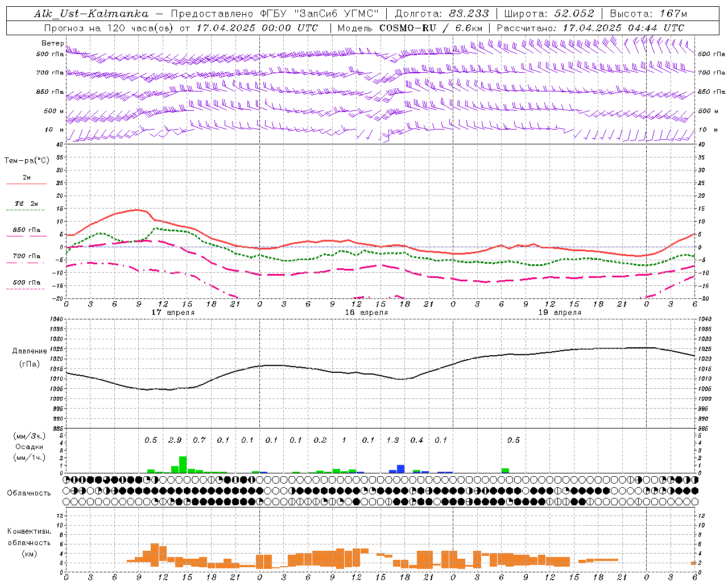728x582 pixels.
Task: Click the date label 18 апреля
Action: 366,313
